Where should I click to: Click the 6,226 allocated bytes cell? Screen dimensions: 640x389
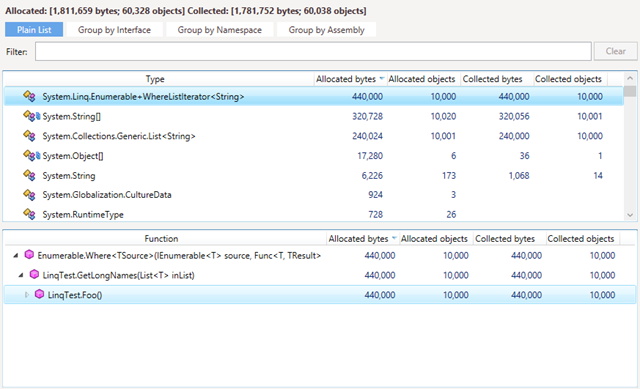coord(372,176)
